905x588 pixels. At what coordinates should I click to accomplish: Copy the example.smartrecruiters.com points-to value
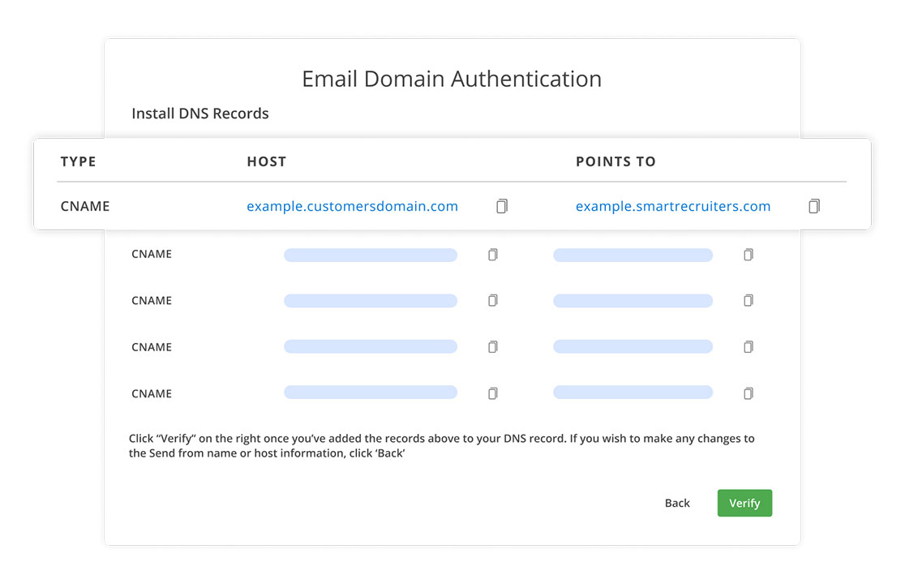[814, 206]
